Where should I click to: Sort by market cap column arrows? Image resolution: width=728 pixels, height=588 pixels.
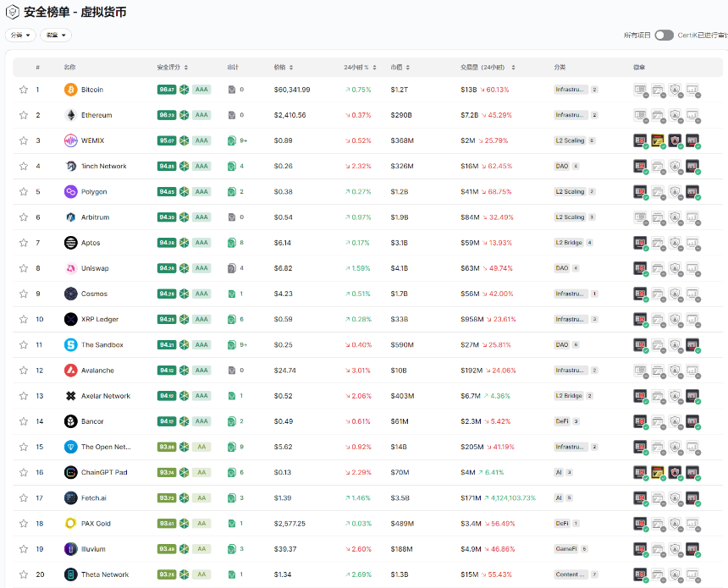[x=408, y=68]
